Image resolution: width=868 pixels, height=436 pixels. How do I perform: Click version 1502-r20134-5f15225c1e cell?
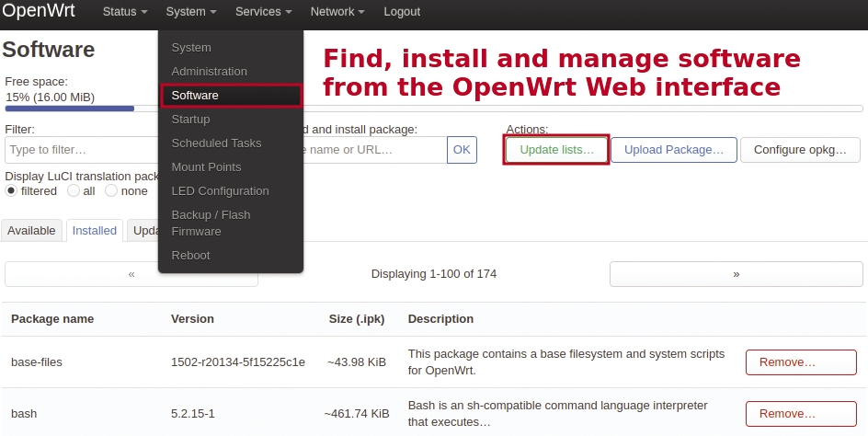[x=238, y=361]
